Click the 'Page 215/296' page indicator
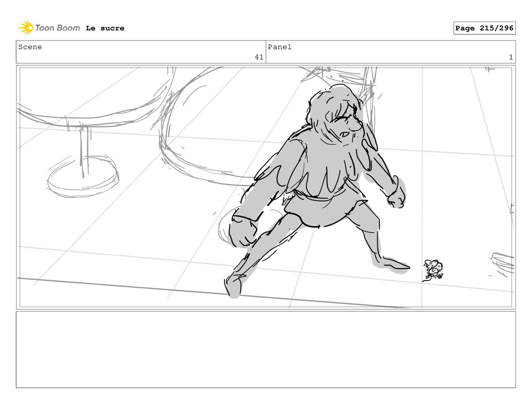The height and width of the screenshot is (412, 532). click(484, 28)
